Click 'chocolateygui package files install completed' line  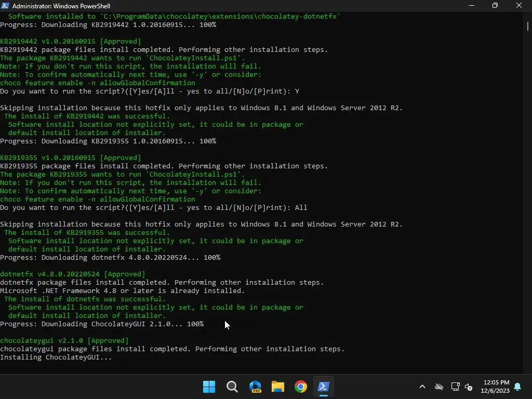tap(172, 349)
